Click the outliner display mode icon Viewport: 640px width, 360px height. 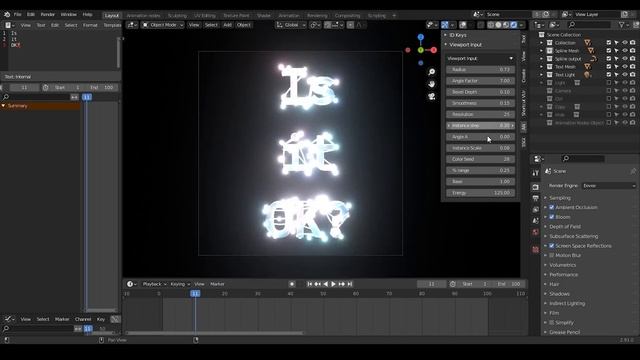(x=554, y=25)
